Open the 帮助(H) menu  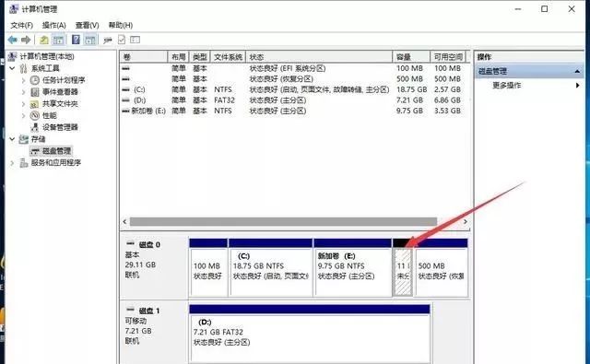click(121, 25)
